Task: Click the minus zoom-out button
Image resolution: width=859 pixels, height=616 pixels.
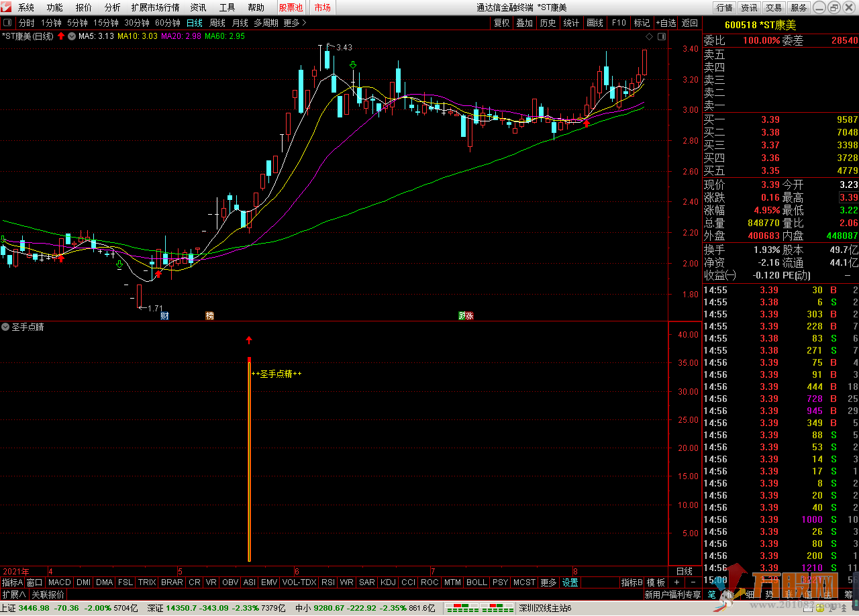Action: [x=693, y=582]
